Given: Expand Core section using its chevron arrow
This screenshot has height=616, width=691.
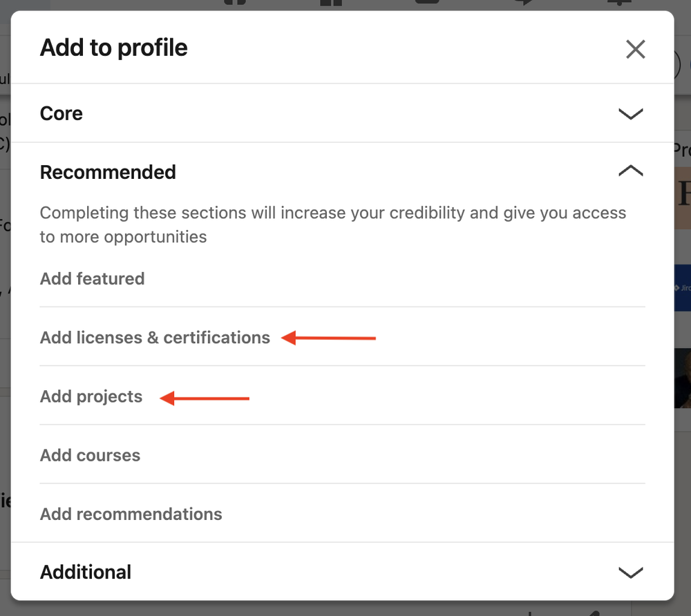Looking at the screenshot, I should coord(630,114).
